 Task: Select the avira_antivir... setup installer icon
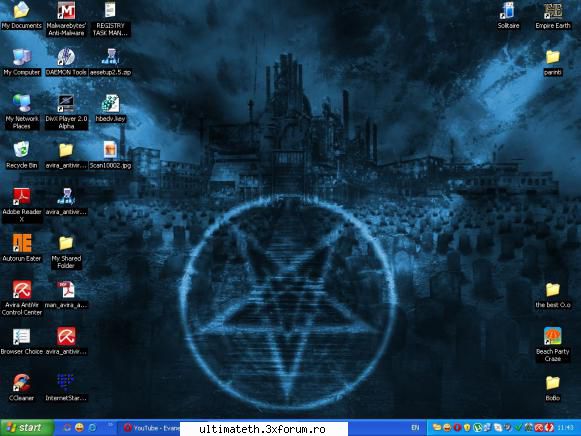[x=66, y=202]
